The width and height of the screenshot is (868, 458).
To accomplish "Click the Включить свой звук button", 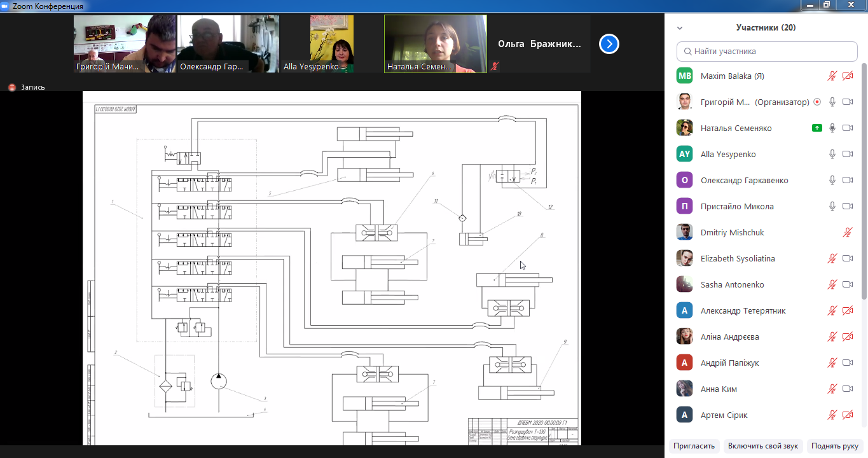I will (764, 446).
